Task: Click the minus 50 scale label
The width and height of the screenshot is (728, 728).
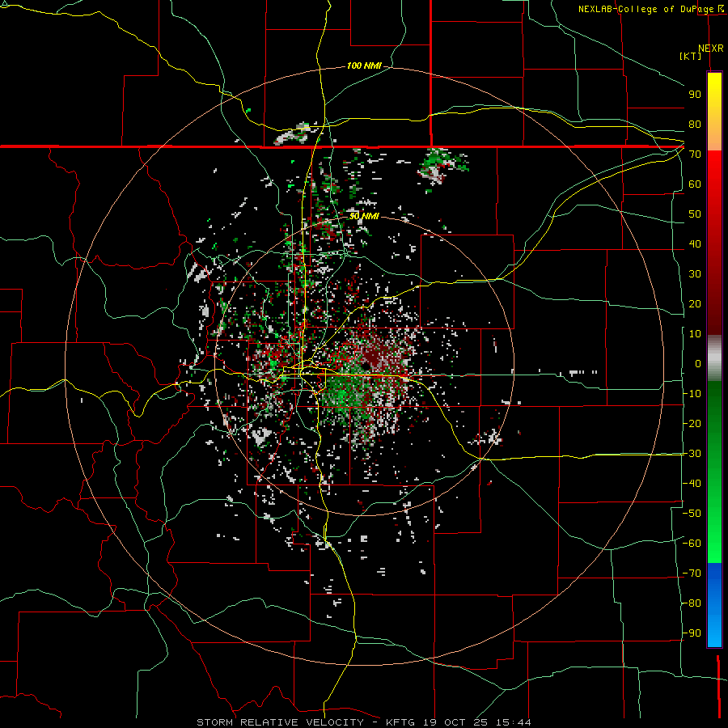Action: pos(692,514)
